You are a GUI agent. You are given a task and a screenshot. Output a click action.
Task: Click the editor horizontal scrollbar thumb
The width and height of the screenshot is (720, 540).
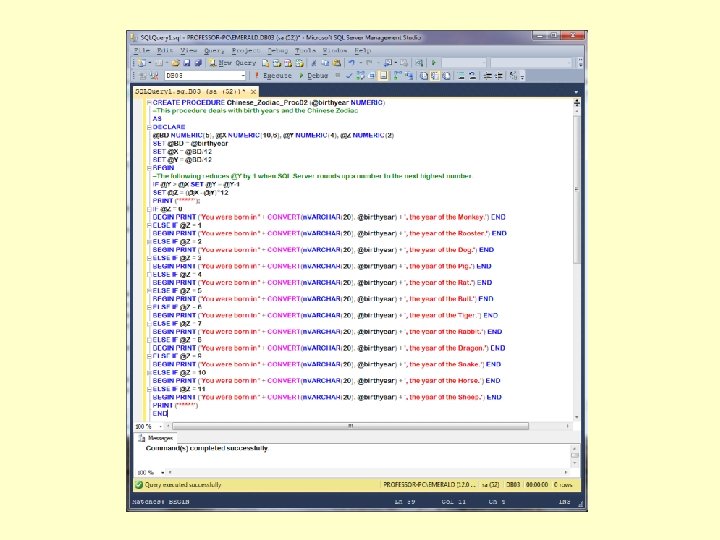350,426
